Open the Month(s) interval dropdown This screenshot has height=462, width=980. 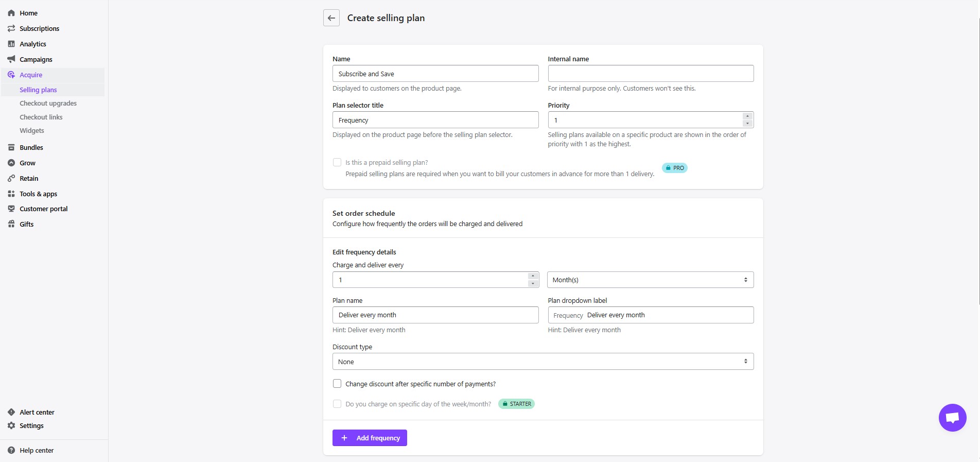[650, 280]
